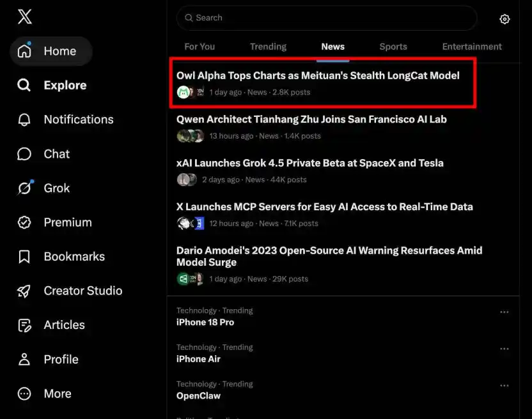Screen dimensions: 532x419
Task: Switch to the Sports tab
Action: [x=393, y=47]
